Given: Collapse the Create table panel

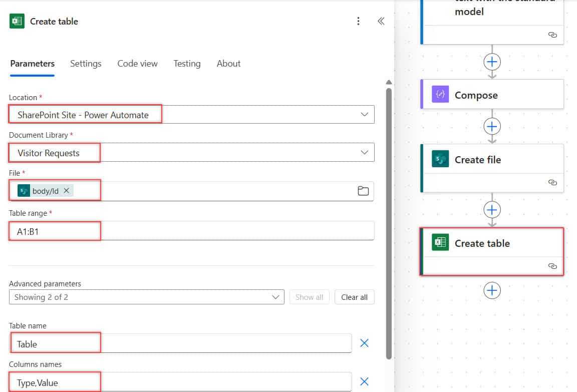Looking at the screenshot, I should [x=381, y=21].
